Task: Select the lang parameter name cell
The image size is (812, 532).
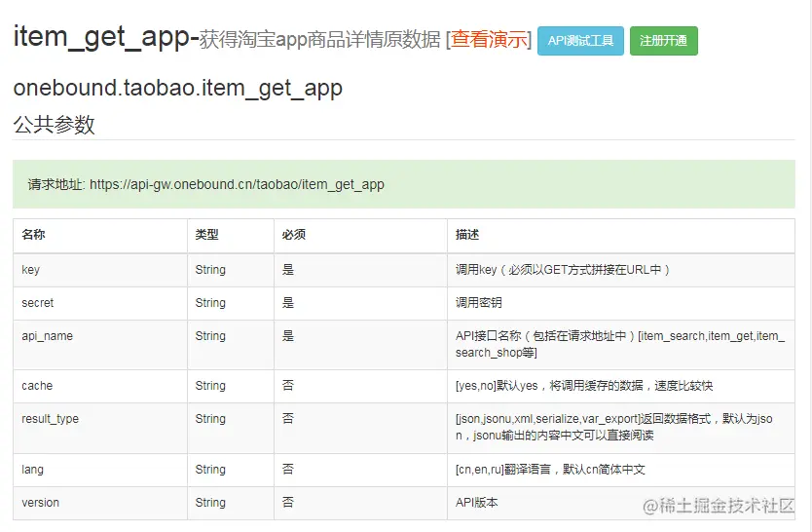Action: pyautogui.click(x=100, y=470)
